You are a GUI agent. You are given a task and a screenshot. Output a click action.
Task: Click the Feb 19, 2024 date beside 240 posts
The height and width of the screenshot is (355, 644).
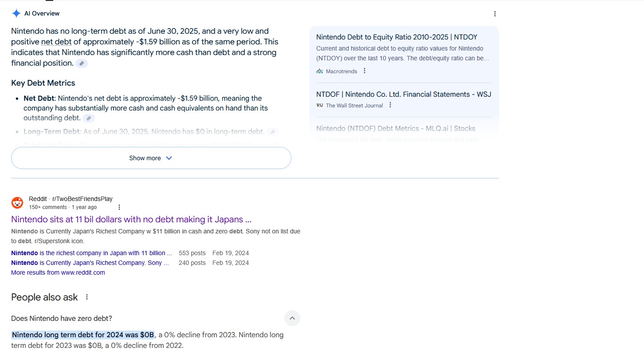pyautogui.click(x=231, y=263)
